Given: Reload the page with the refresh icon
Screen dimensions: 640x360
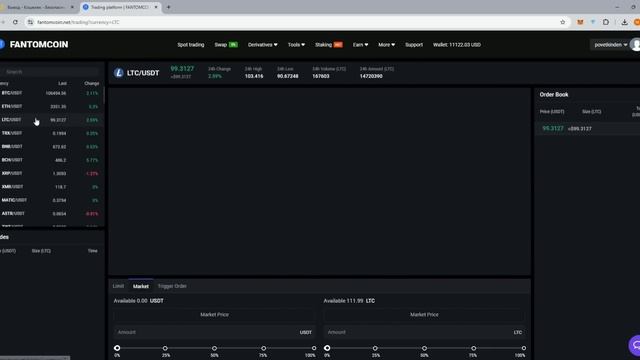Looking at the screenshot, I should point(16,22).
